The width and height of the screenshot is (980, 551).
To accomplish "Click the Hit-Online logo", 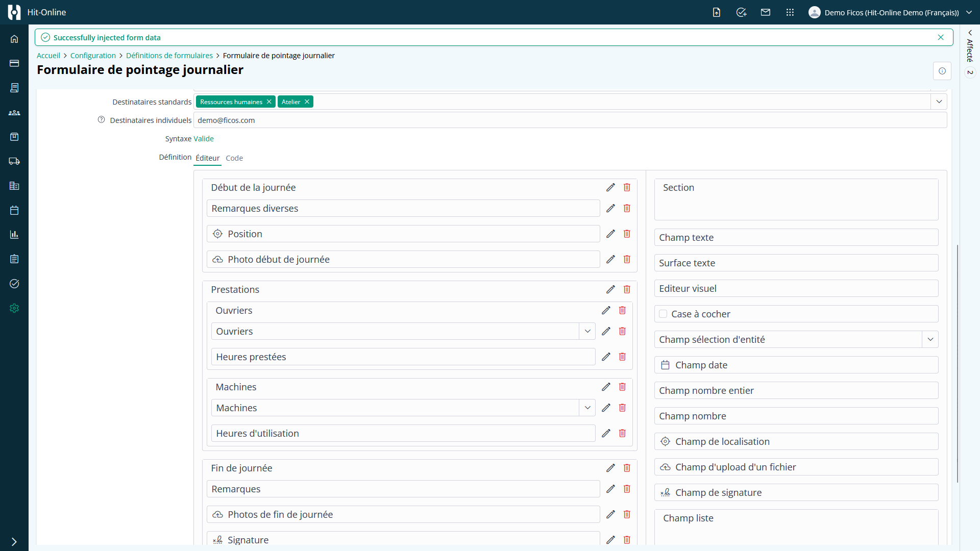I will (x=14, y=12).
